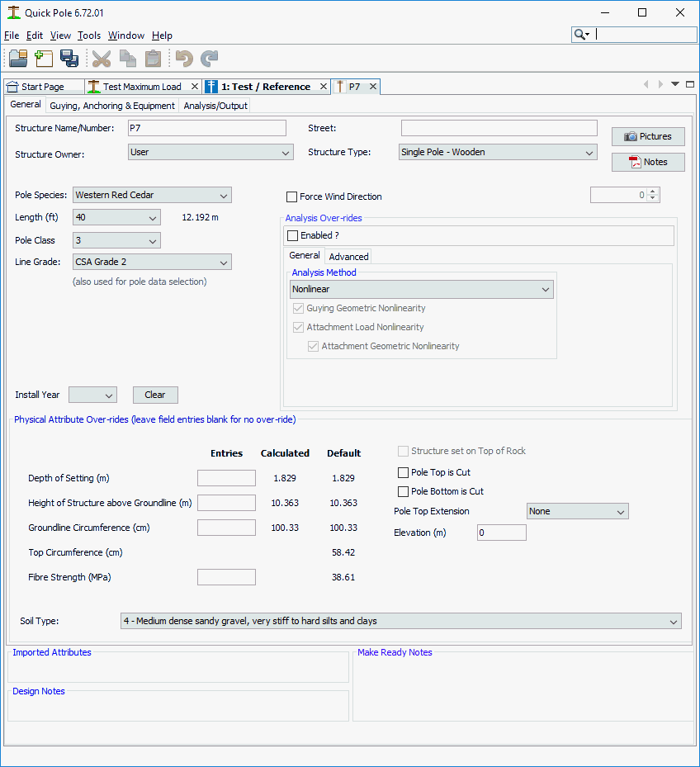The image size is (700, 767).
Task: Open the File menu
Action: click(12, 36)
